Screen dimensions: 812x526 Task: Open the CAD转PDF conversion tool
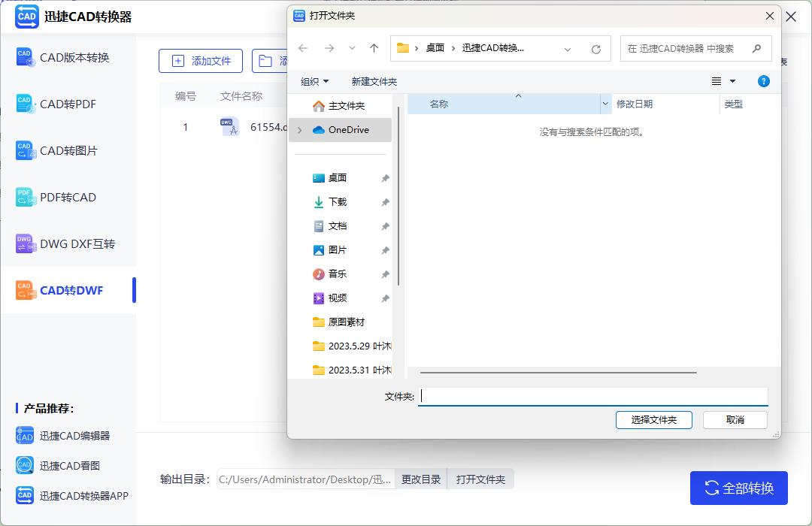point(25,104)
